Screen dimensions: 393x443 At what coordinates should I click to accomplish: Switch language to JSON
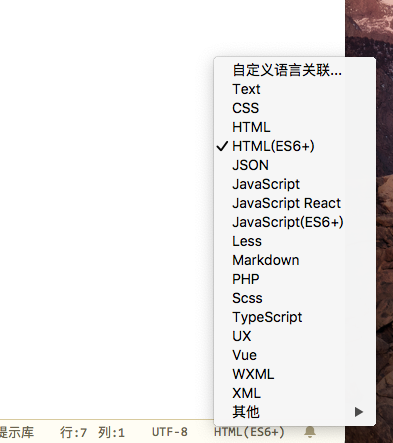pos(295,165)
